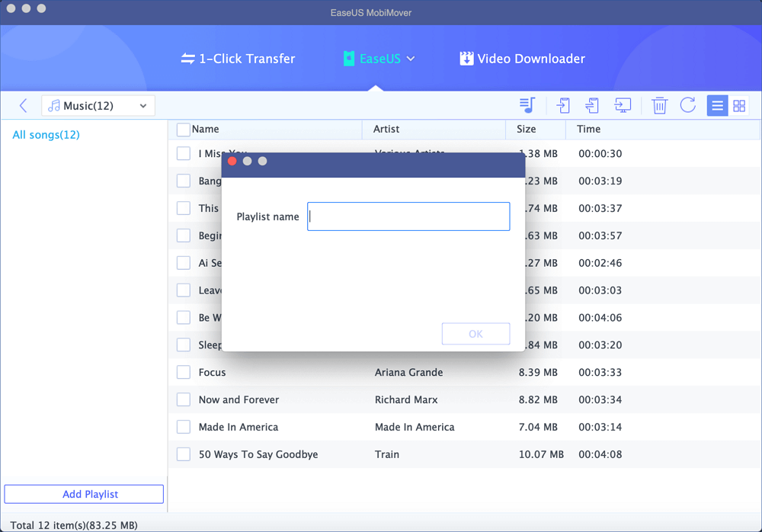Check the box for the Sleep row
Screen dimensions: 762x532
183,345
